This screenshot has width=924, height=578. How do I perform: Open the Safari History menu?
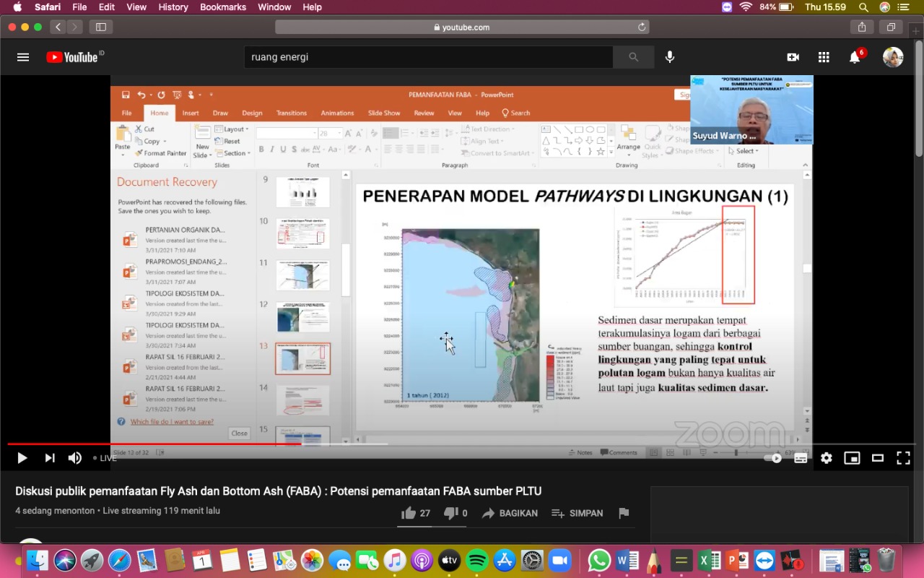173,7
